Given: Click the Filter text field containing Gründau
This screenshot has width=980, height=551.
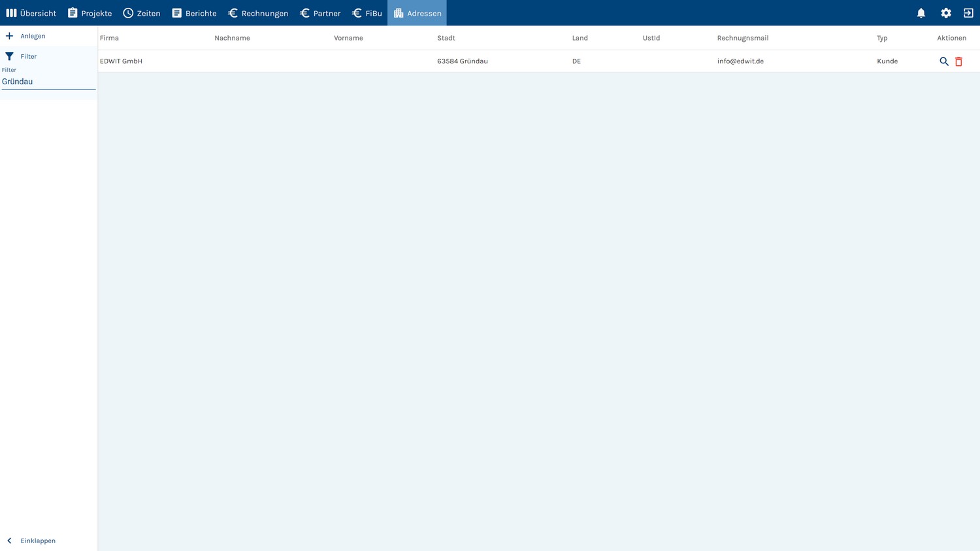Looking at the screenshot, I should [48, 82].
